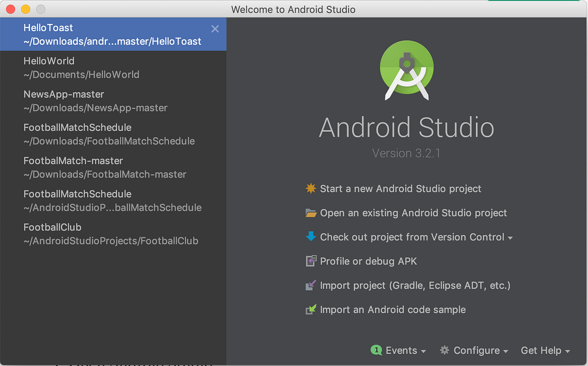Click Open an existing Android Studio project
The width and height of the screenshot is (588, 366).
[413, 212]
